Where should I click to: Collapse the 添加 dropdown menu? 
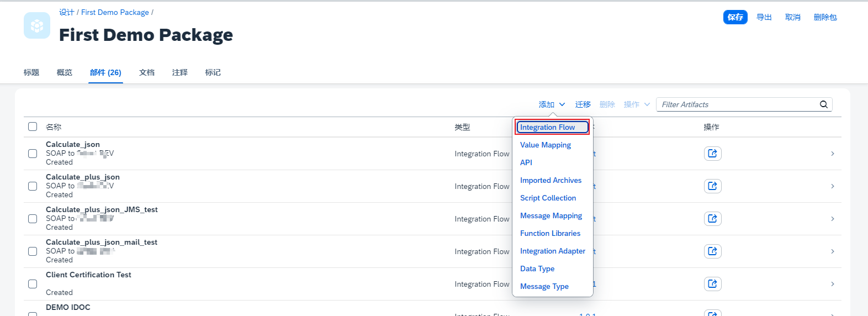click(x=552, y=104)
